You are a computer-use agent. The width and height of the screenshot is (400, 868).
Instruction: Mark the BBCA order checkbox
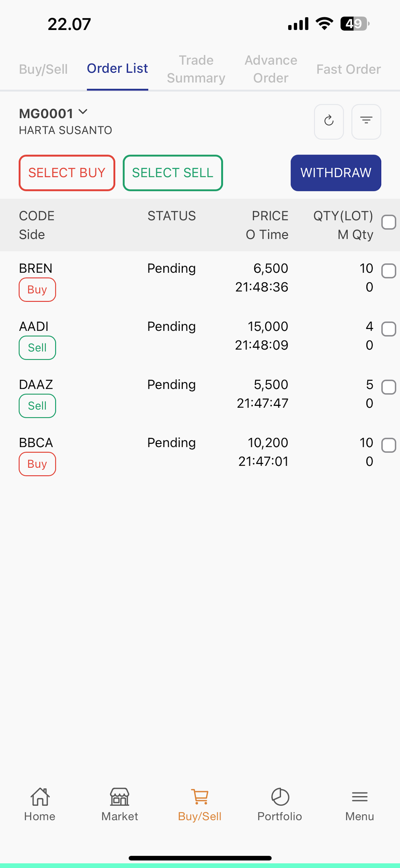(x=388, y=446)
